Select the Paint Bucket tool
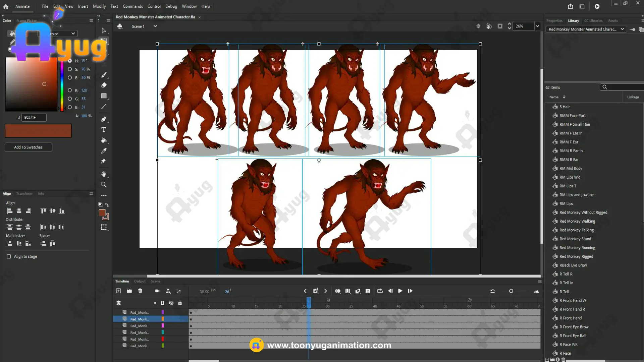The width and height of the screenshot is (644, 362). coord(104,140)
